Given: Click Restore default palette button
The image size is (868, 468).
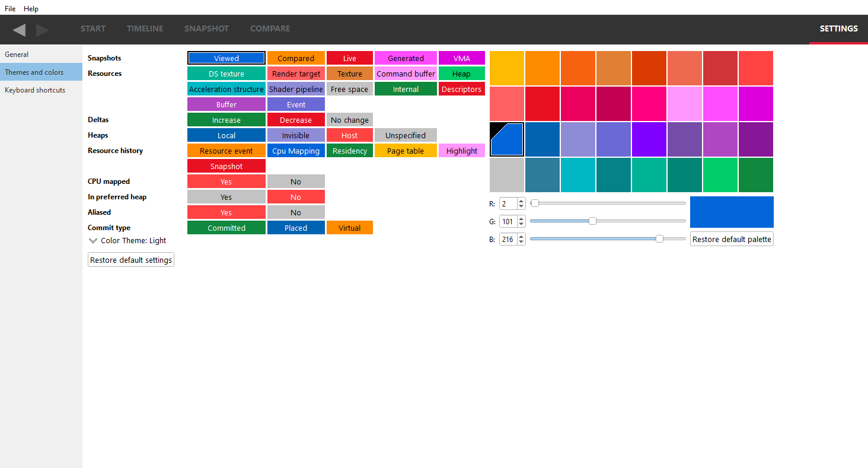Looking at the screenshot, I should [732, 239].
